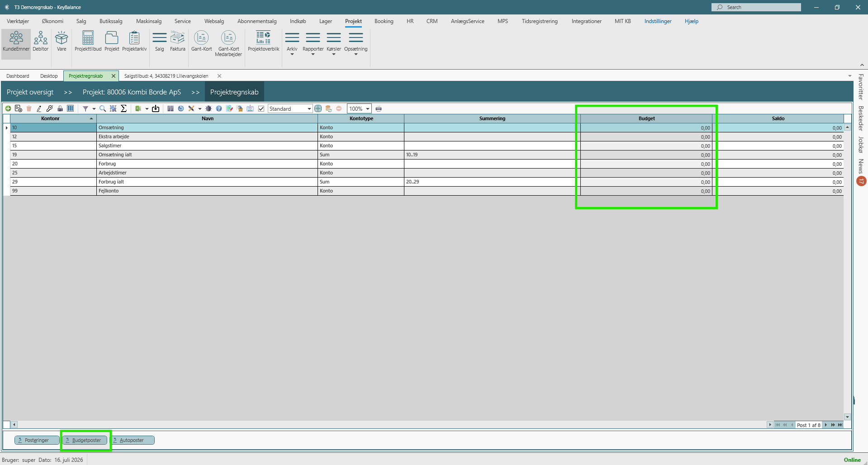Open the News side panel
This screenshot has height=465, width=868.
coord(861,166)
